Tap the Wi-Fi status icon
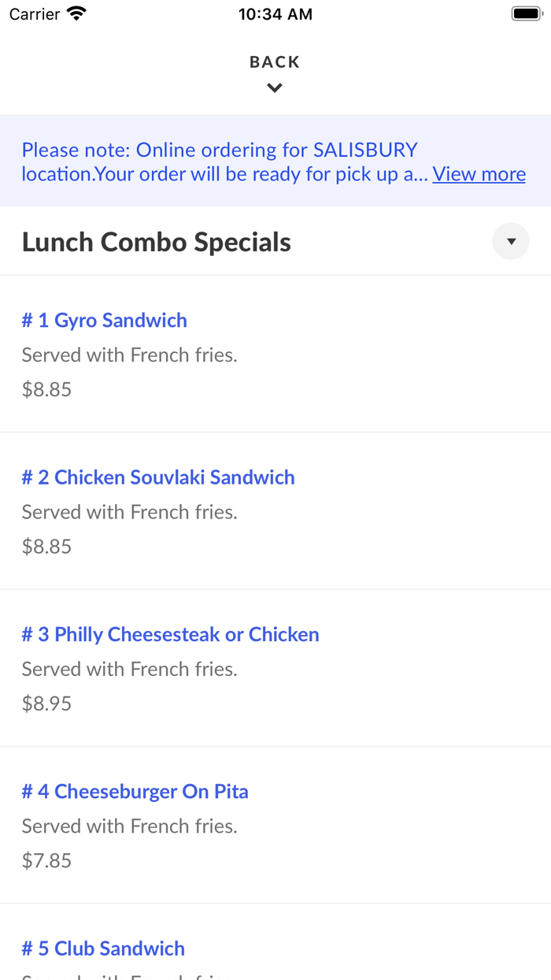 pos(76,13)
